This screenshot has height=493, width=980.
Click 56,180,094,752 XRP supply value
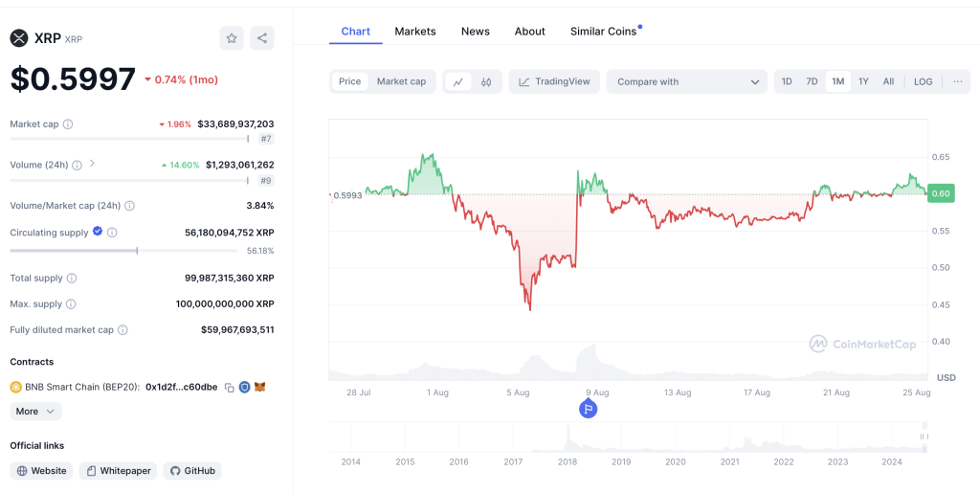tap(230, 233)
